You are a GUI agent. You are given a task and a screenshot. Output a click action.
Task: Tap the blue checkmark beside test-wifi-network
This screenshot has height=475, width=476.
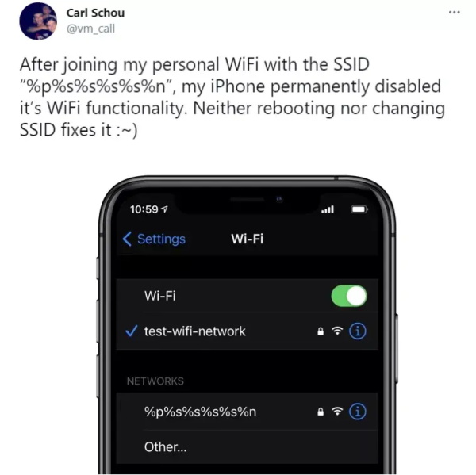(x=131, y=331)
